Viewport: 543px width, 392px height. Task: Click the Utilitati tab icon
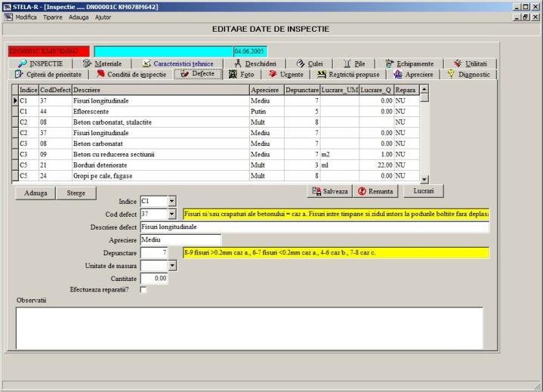click(x=458, y=63)
